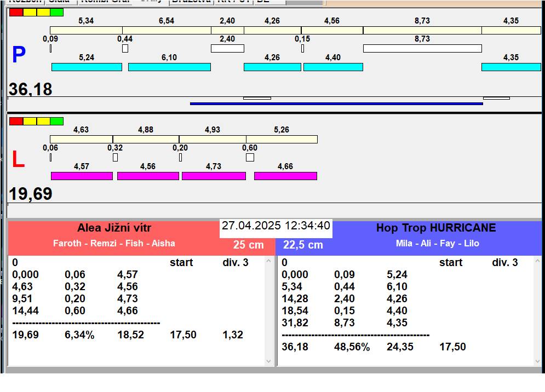
Task: Select the magenta bar labeled 4,66
Action: (286, 176)
